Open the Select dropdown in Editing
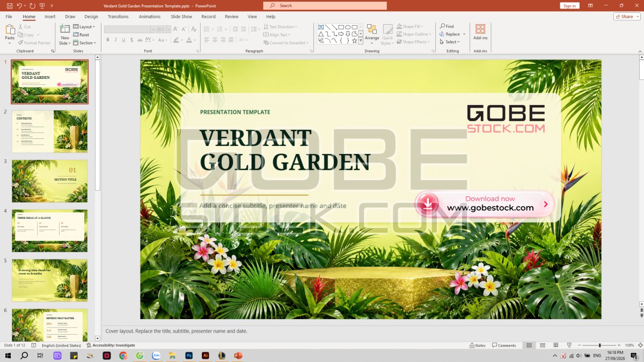The width and height of the screenshot is (644, 362). [450, 42]
